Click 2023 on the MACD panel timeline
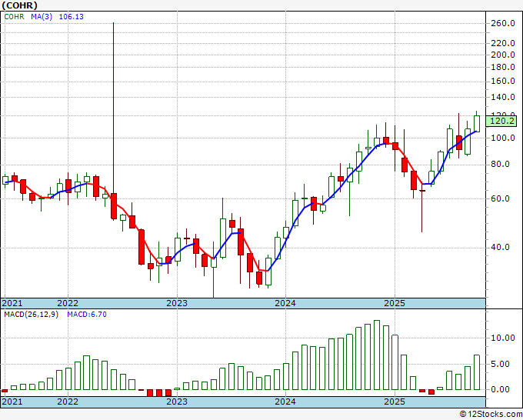Viewport: 523px width, 420px height. click(x=177, y=402)
